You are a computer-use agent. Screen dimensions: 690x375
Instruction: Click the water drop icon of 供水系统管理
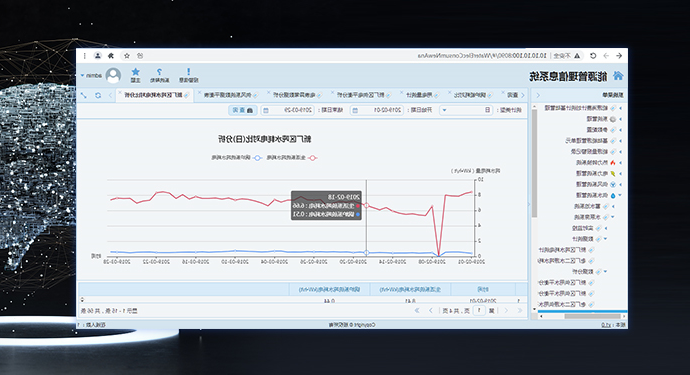pos(613,195)
